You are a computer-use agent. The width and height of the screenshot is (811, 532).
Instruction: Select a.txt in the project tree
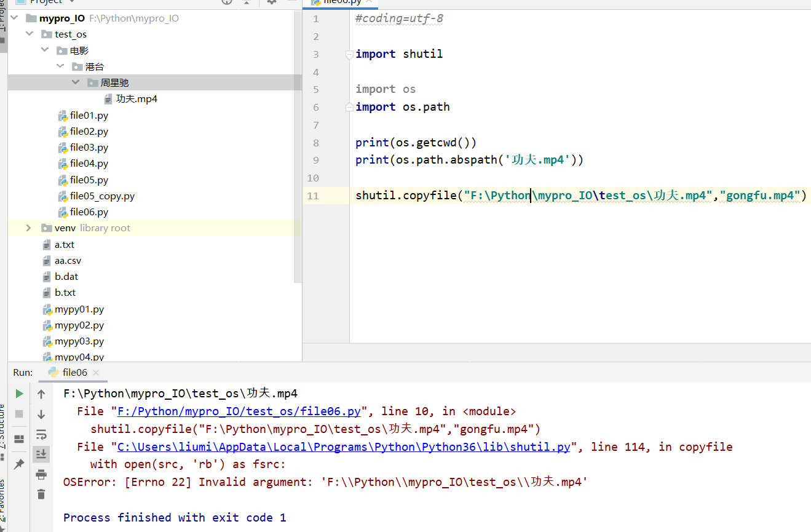65,245
